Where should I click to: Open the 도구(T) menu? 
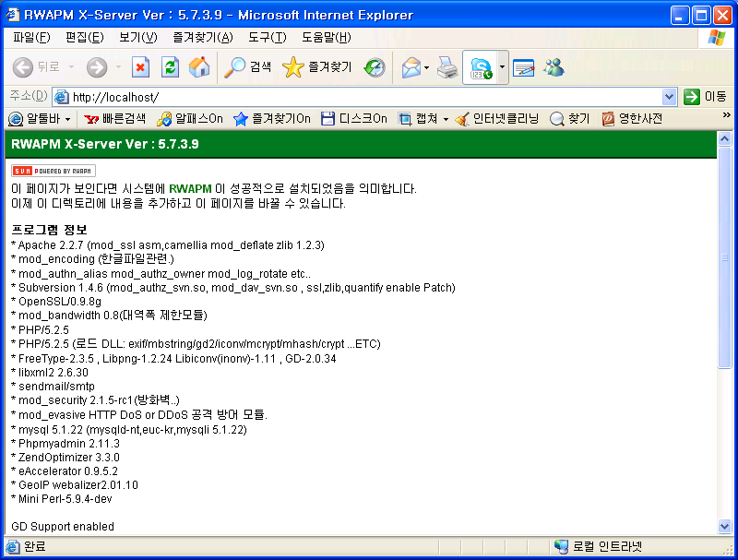point(268,38)
